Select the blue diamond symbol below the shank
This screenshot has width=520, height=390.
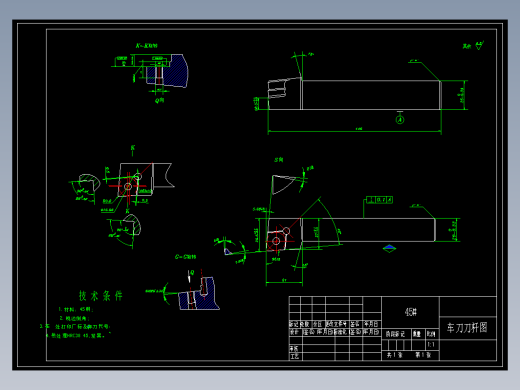389,248
